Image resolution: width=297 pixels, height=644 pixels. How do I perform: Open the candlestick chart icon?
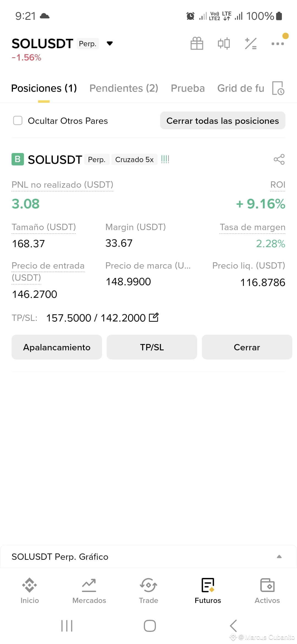(x=224, y=43)
